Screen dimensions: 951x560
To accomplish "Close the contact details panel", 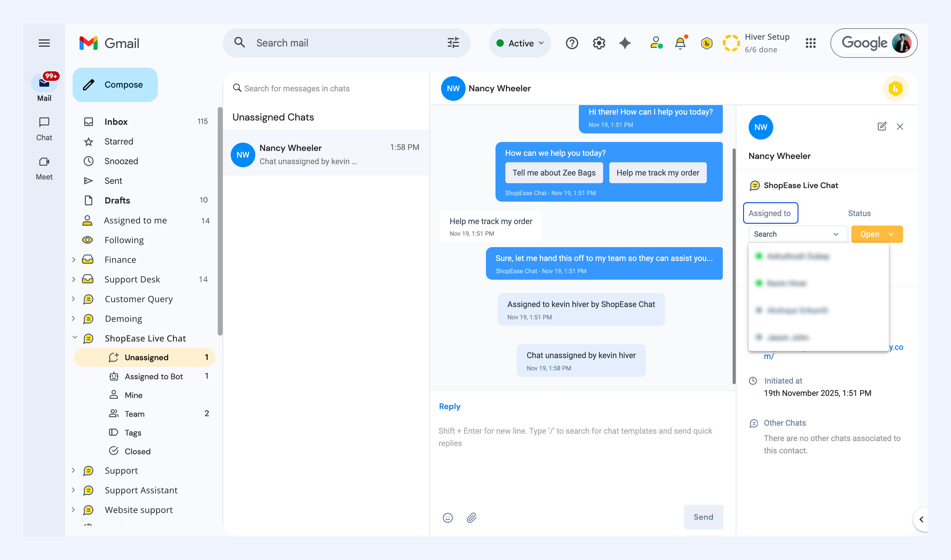I will 900,126.
